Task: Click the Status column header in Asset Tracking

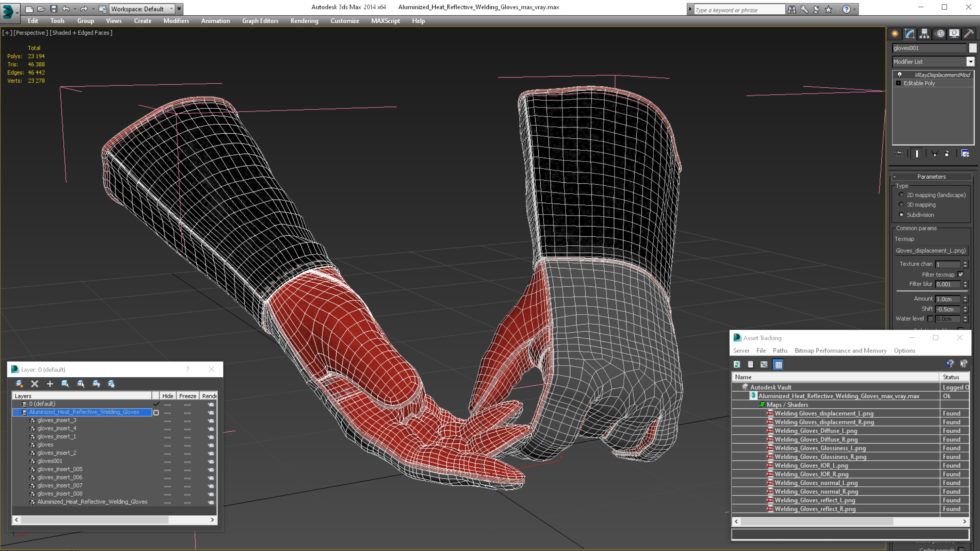Action: pyautogui.click(x=953, y=377)
